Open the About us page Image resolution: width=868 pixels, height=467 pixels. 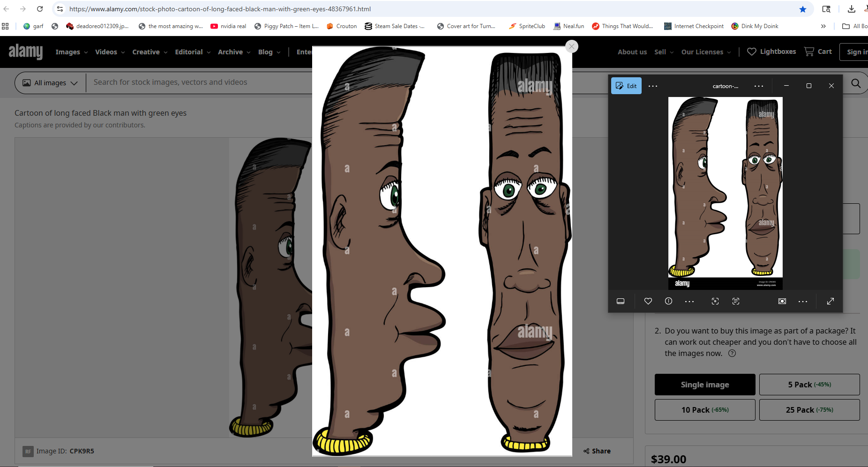[x=632, y=52]
